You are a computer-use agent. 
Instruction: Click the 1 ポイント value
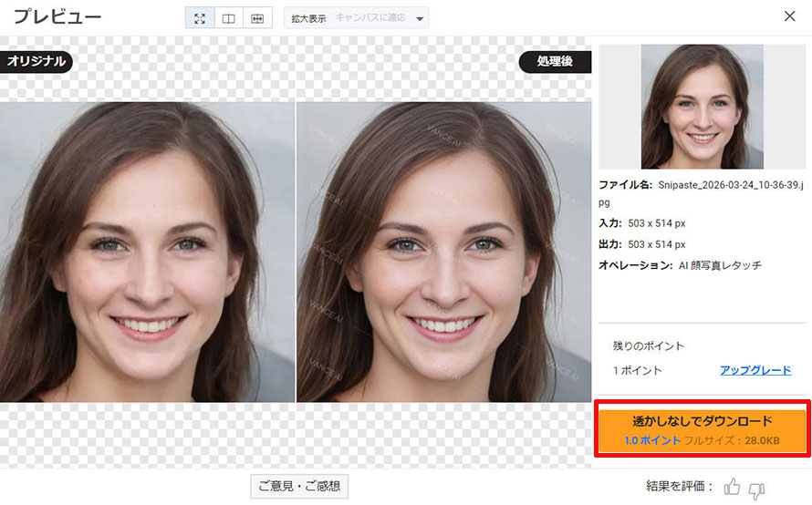(638, 370)
